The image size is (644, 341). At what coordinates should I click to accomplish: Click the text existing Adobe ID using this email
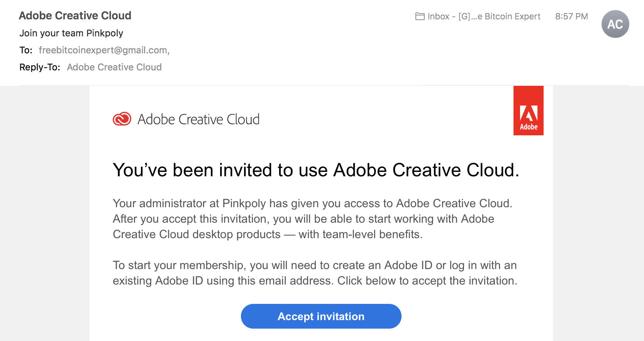(222, 281)
